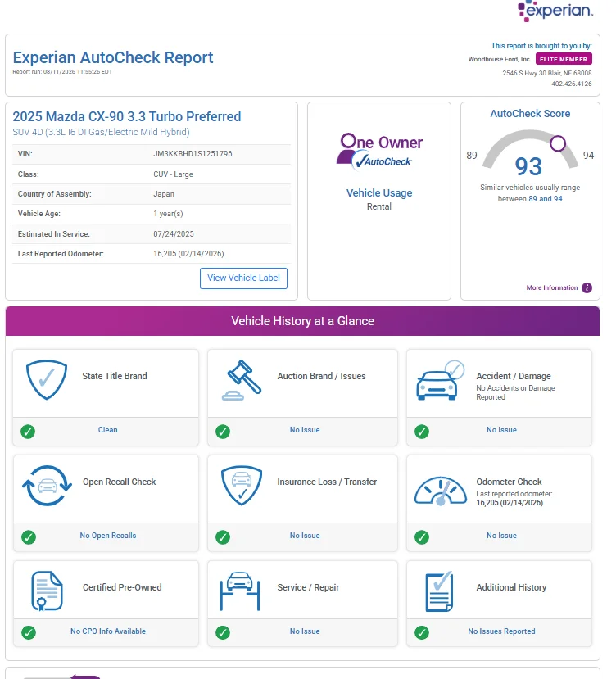This screenshot has height=679, width=616.
Task: Click No Issue under Insurance Loss / Transfer
Action: click(305, 535)
